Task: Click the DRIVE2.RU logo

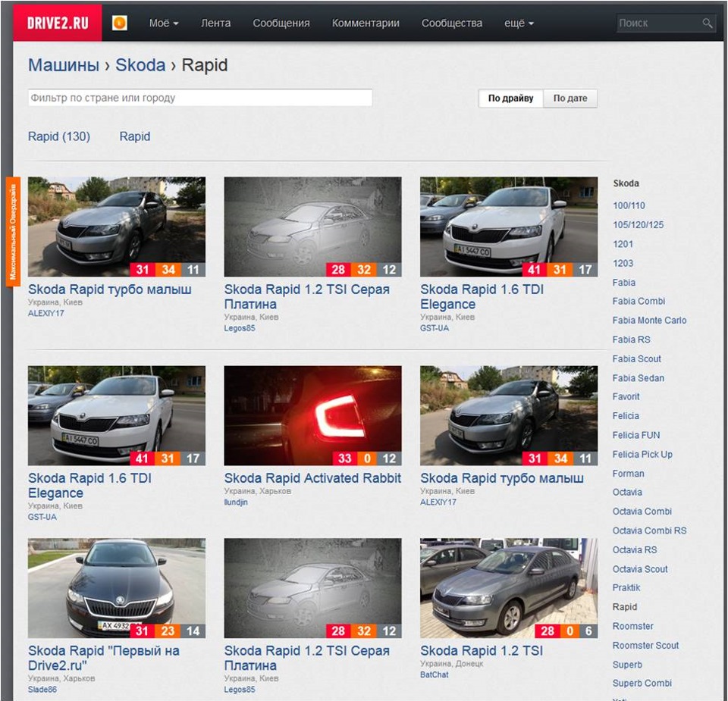Action: coord(58,23)
